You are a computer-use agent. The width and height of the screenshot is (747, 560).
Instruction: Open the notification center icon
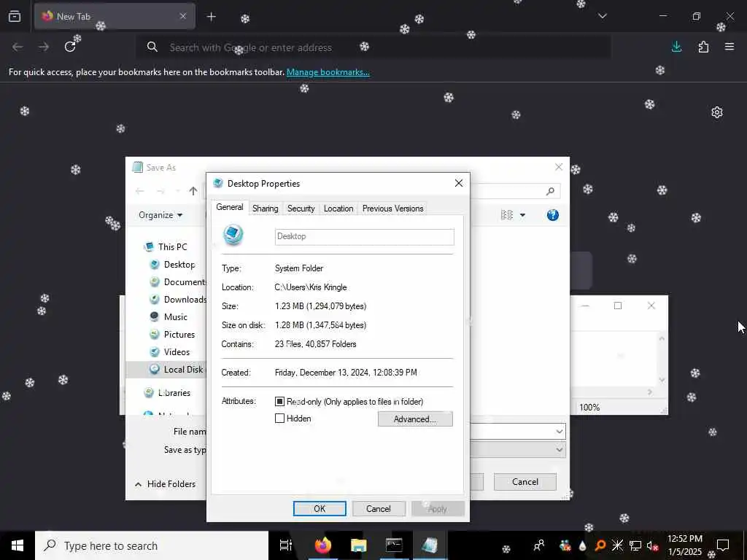(x=723, y=545)
